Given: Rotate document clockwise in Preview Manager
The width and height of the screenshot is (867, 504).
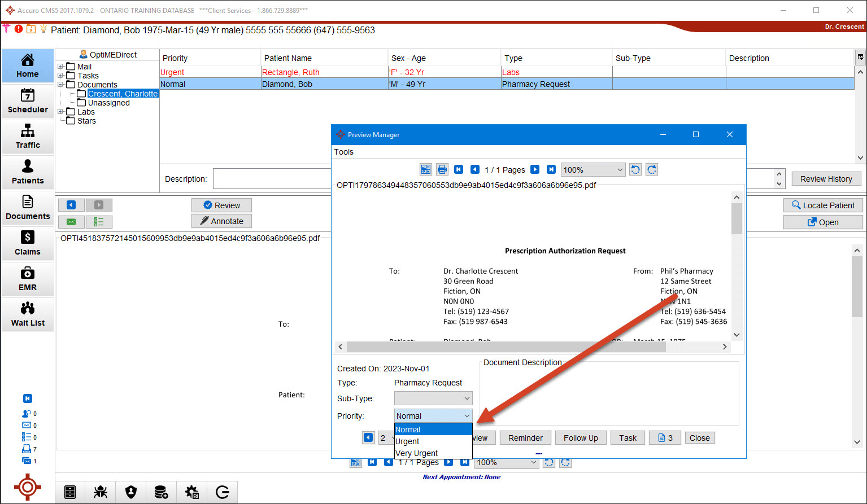Looking at the screenshot, I should (x=652, y=169).
